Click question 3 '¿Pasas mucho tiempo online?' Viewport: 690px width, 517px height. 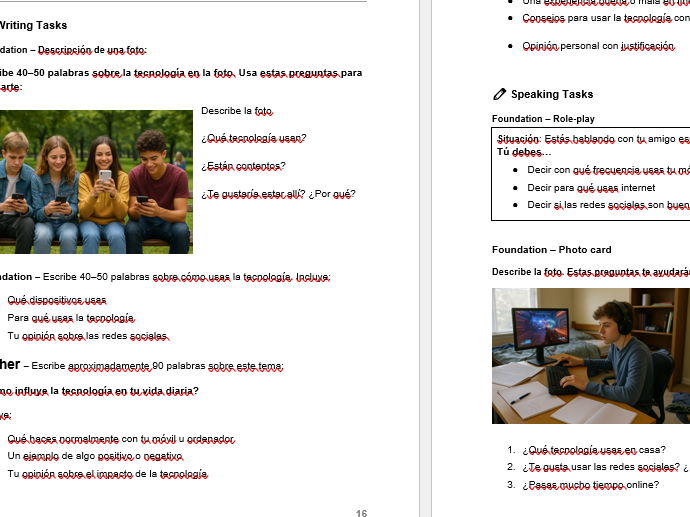pos(591,485)
